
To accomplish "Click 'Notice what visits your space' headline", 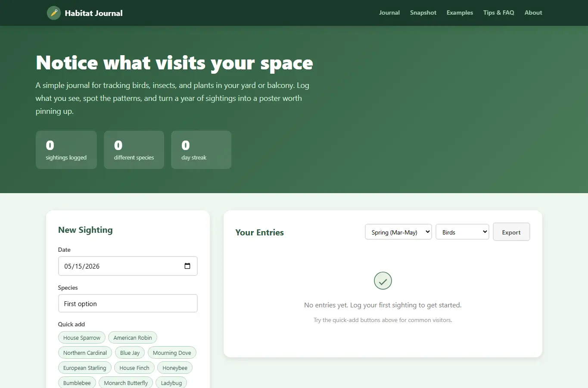I will point(174,63).
